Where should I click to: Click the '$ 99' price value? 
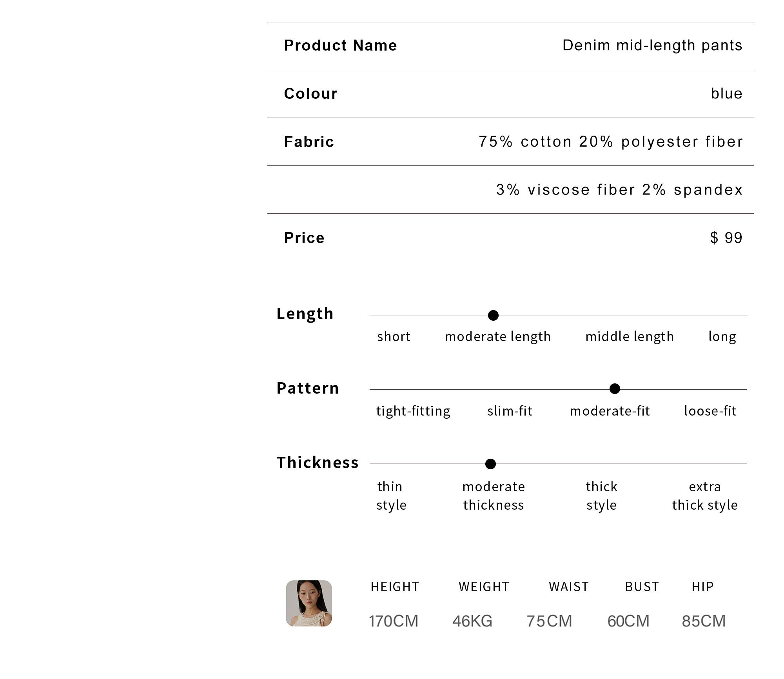(x=726, y=238)
